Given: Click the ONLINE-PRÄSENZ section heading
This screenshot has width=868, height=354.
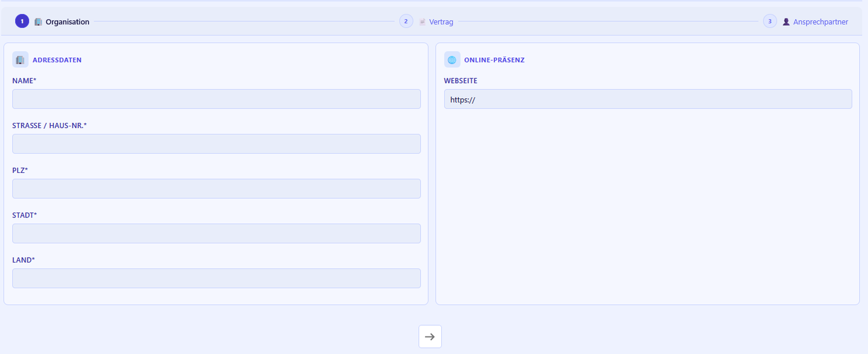Looking at the screenshot, I should point(494,60).
